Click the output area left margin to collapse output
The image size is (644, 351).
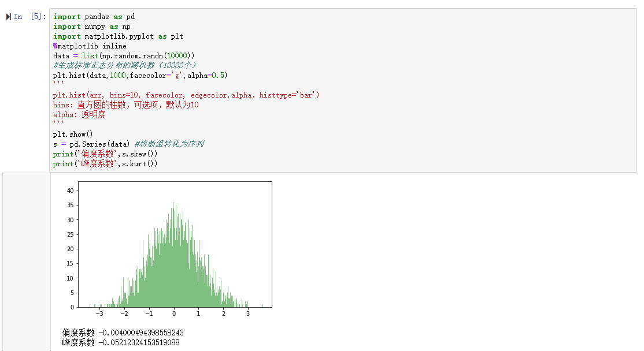point(26,262)
